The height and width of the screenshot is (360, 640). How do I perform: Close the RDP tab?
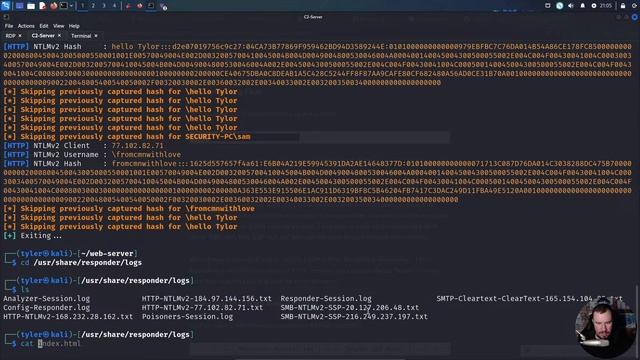[20, 36]
